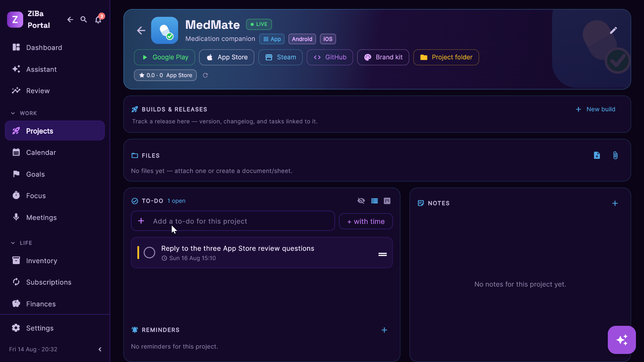This screenshot has width=644, height=362.
Task: Click the MedMate project title
Action: click(x=213, y=25)
